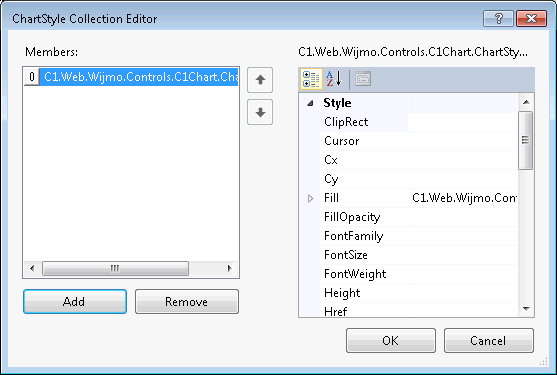Click the Members list right scroll arrow
The height and width of the screenshot is (375, 557).
point(229,268)
